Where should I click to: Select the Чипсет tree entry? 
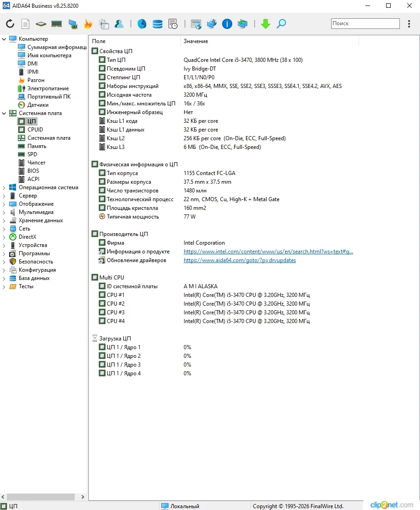pos(32,163)
